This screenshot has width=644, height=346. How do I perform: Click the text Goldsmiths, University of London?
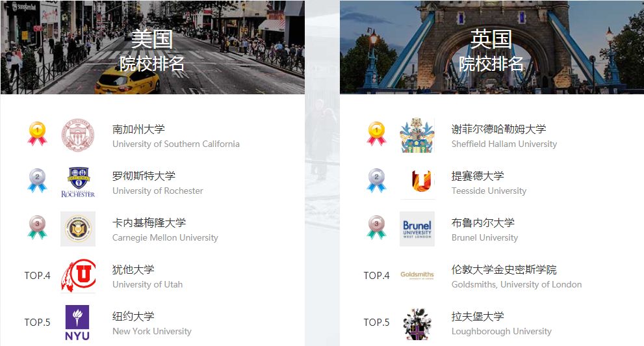click(517, 285)
